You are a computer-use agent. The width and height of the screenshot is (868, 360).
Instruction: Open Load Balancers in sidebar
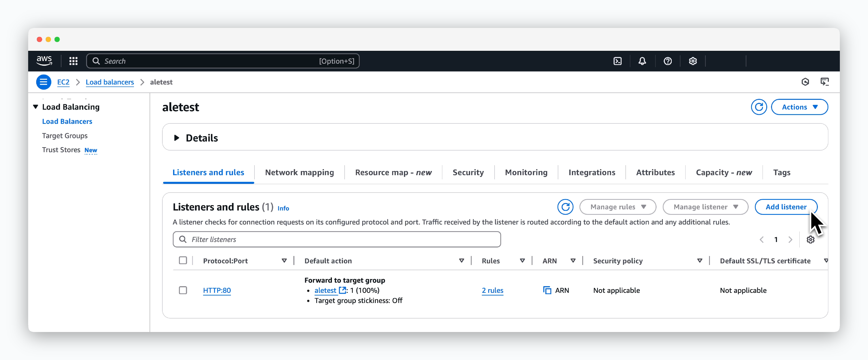click(x=67, y=121)
